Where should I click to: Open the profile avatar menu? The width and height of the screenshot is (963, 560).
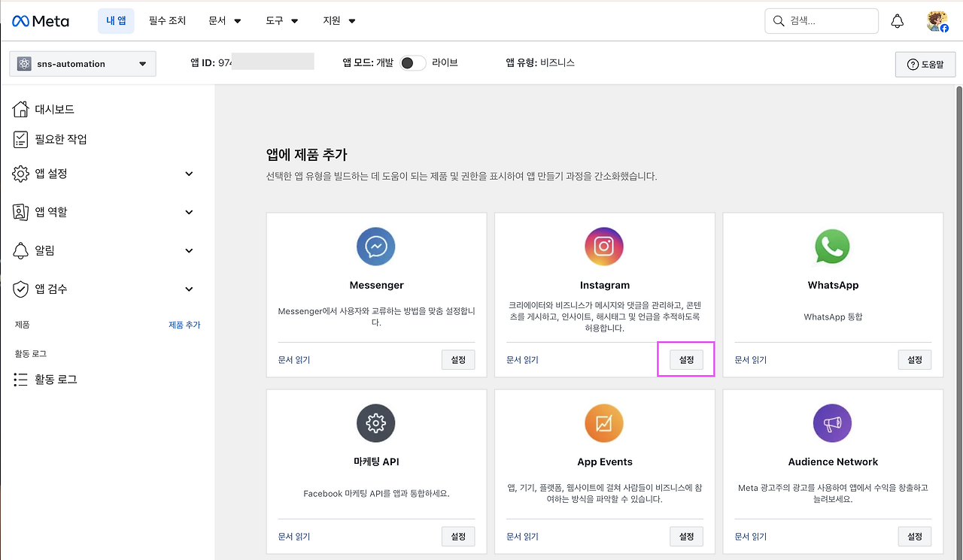click(937, 21)
